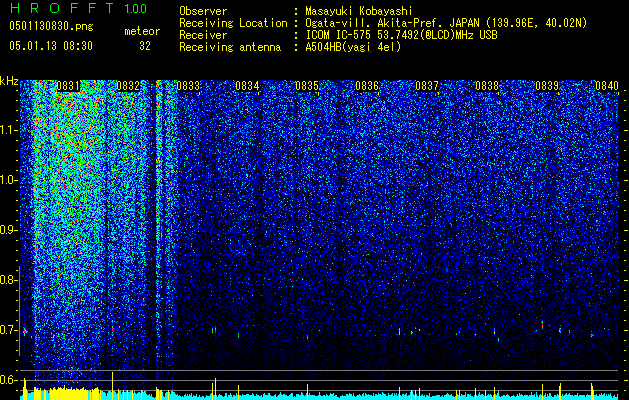Click the date stamp 05.01.13 08:30
The height and width of the screenshot is (400, 629).
point(51,46)
